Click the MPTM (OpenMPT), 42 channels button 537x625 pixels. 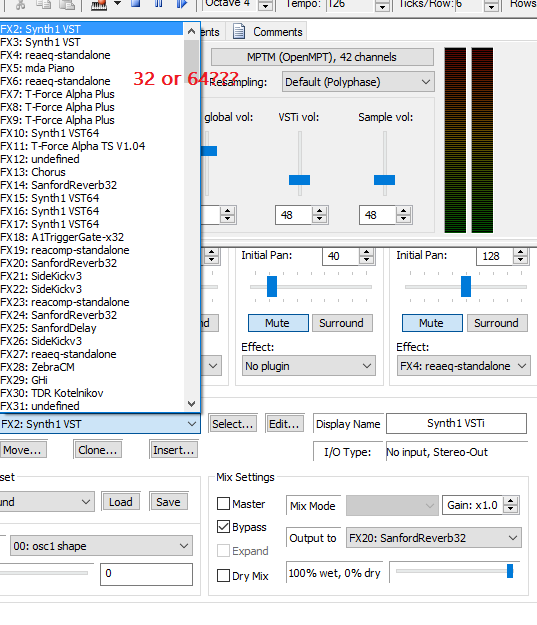tap(322, 57)
